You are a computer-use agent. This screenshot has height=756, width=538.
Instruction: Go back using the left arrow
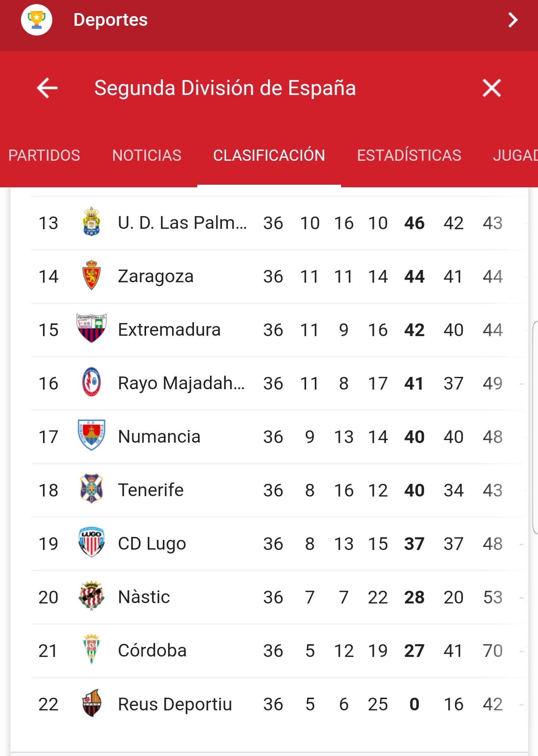click(47, 88)
